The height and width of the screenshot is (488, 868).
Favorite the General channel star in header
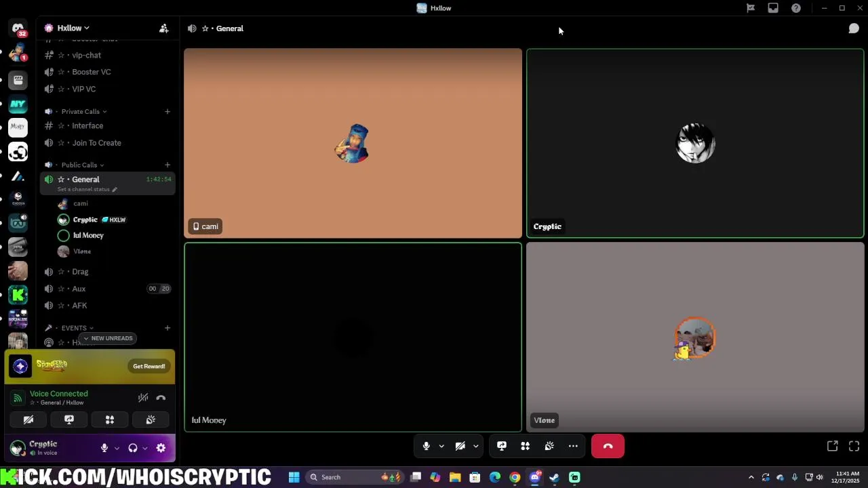[205, 28]
